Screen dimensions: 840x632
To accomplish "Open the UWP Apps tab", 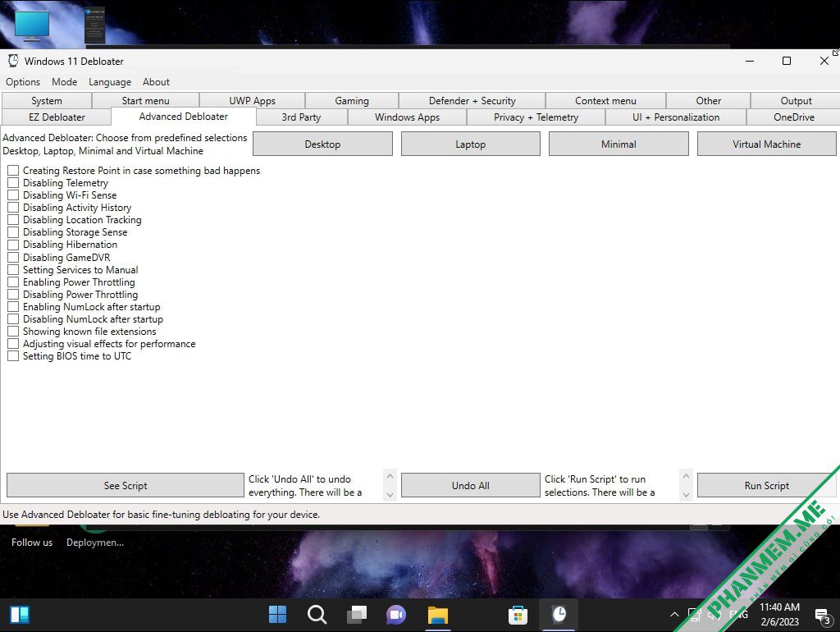I will [x=253, y=101].
